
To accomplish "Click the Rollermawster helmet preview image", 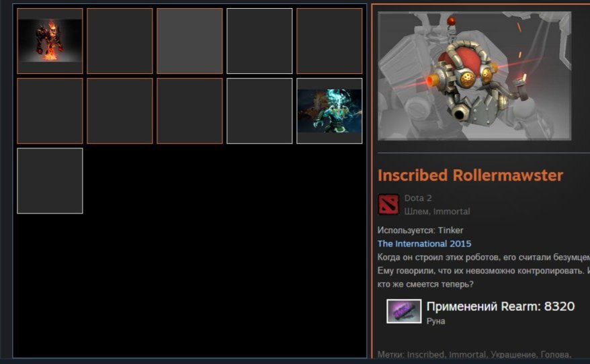I will pos(474,76).
